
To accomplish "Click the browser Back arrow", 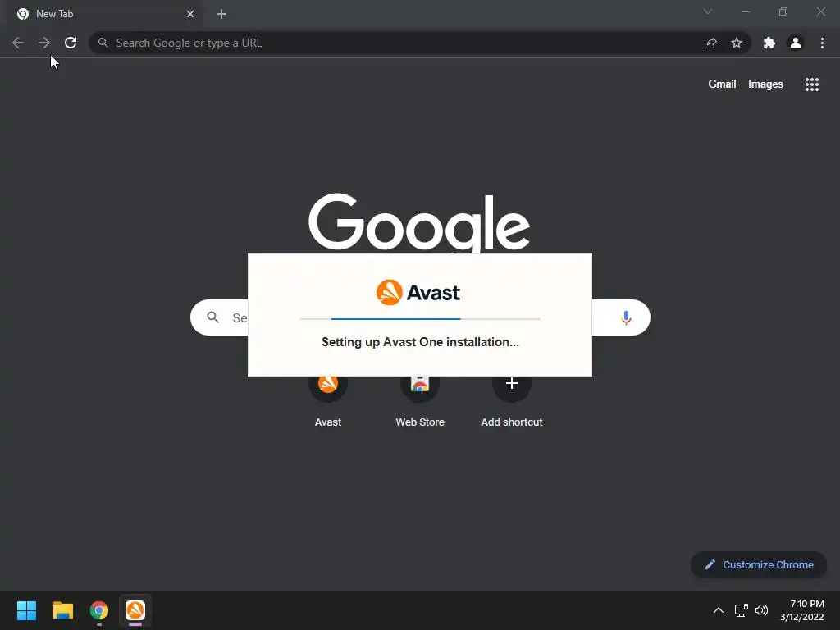I will point(18,43).
